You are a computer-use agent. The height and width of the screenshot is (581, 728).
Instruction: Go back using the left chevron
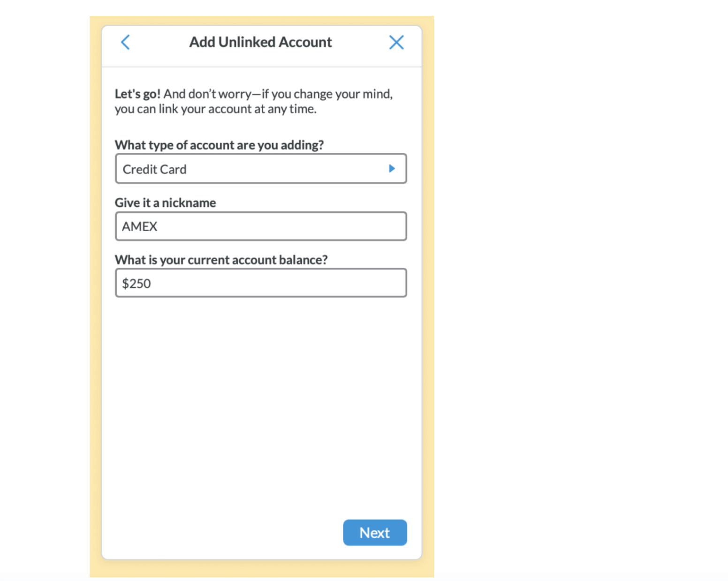point(125,42)
